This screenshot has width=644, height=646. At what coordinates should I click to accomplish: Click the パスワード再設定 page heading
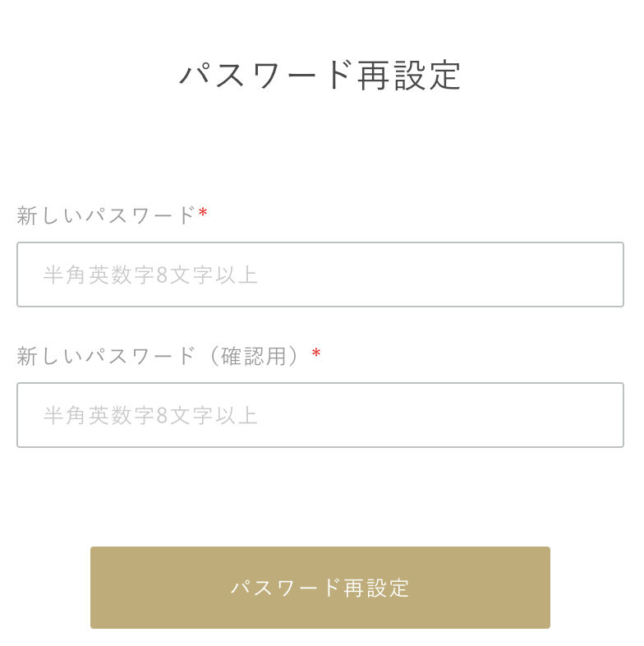click(320, 76)
